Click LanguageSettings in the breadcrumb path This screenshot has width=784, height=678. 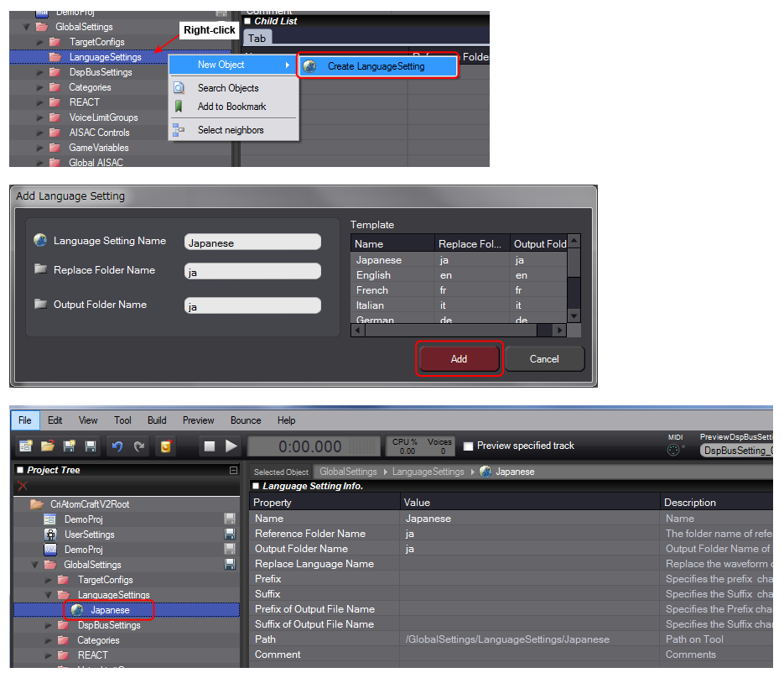[428, 472]
